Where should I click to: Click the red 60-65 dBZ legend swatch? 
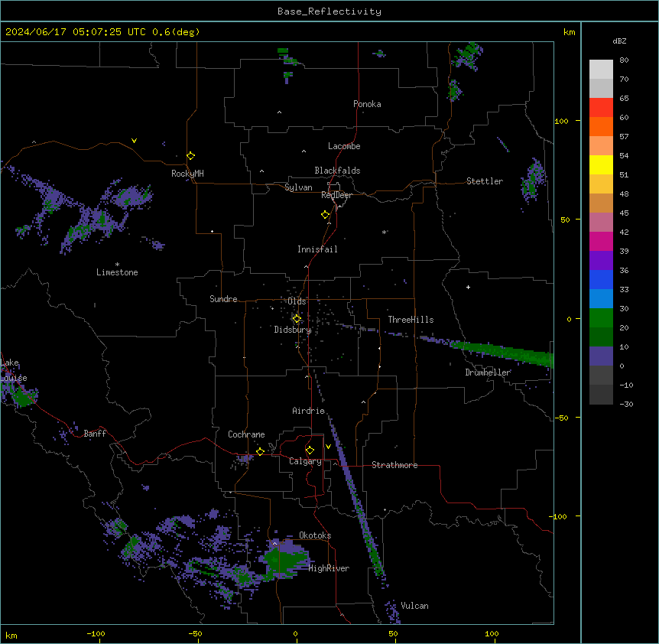click(601, 108)
